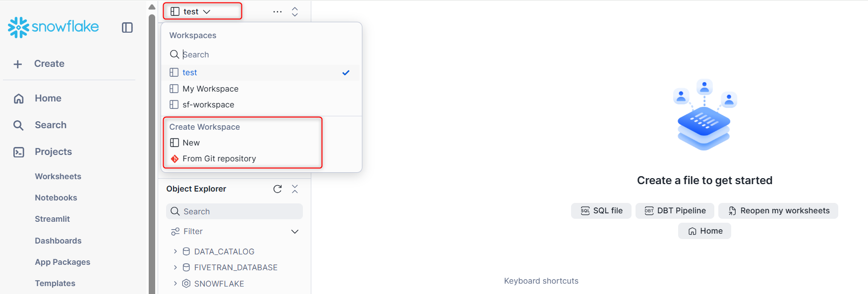868x294 pixels.
Task: Expand the Filter section
Action: coord(234,232)
